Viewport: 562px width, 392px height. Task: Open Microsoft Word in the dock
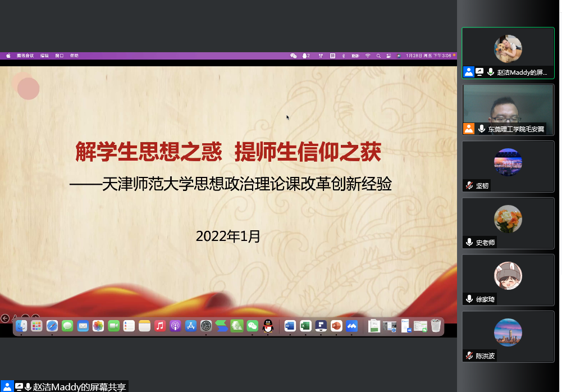pos(290,326)
